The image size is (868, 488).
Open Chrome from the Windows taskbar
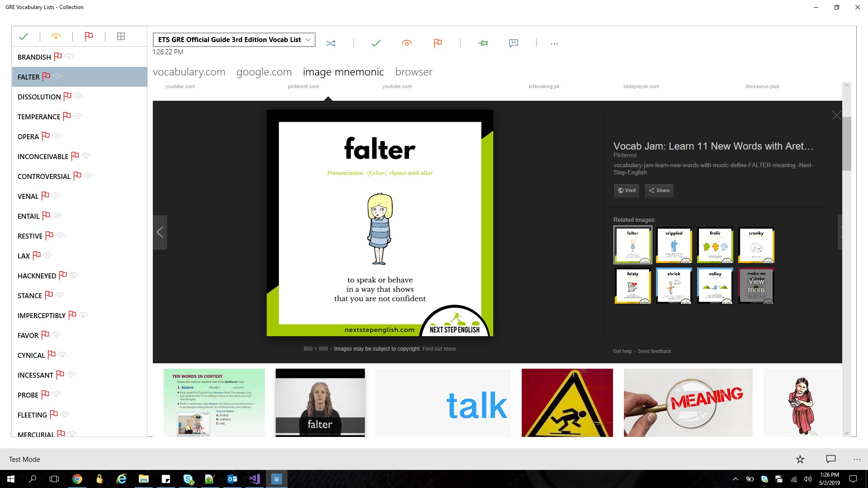pyautogui.click(x=77, y=479)
